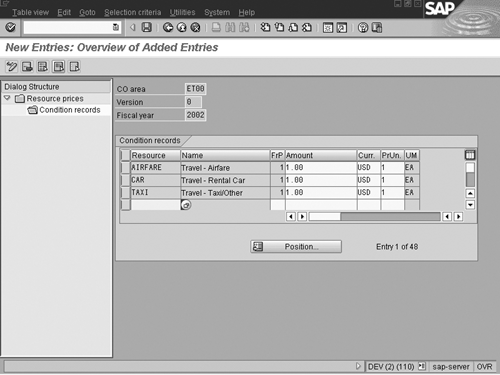Screen dimensions: 500x375
Task: Go to Last Page icon
Action: click(x=307, y=27)
